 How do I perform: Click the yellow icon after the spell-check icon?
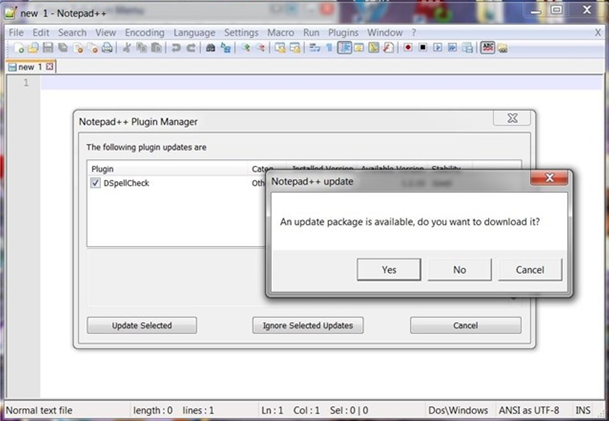[x=503, y=48]
